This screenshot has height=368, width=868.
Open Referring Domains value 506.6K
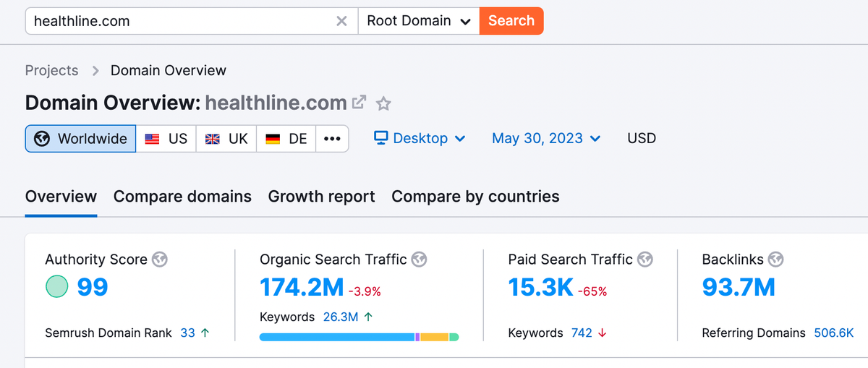click(x=834, y=333)
